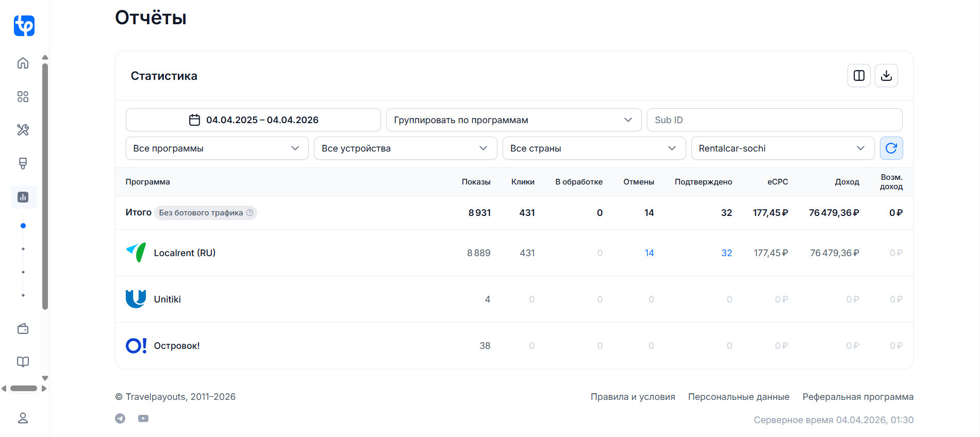
Task: Click the 'Правила и условия' link
Action: [633, 397]
